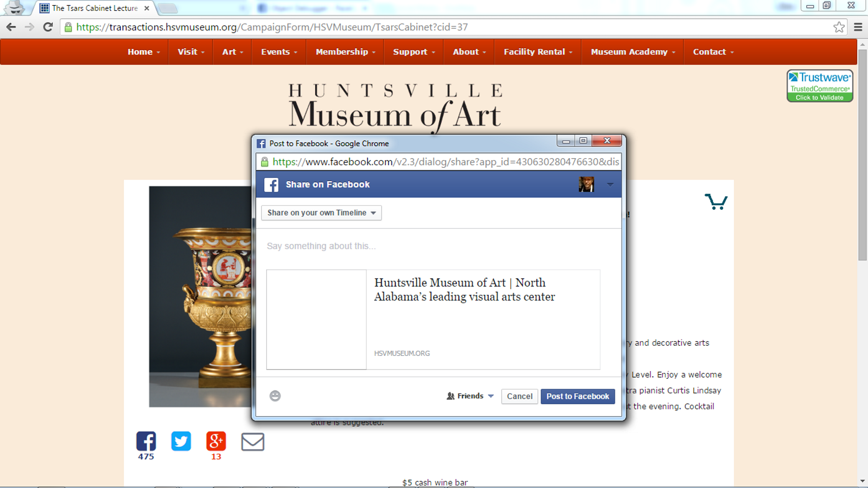Screen dimensions: 868x488
Task: Click the profile picture in Facebook dialog header
Action: pos(586,184)
